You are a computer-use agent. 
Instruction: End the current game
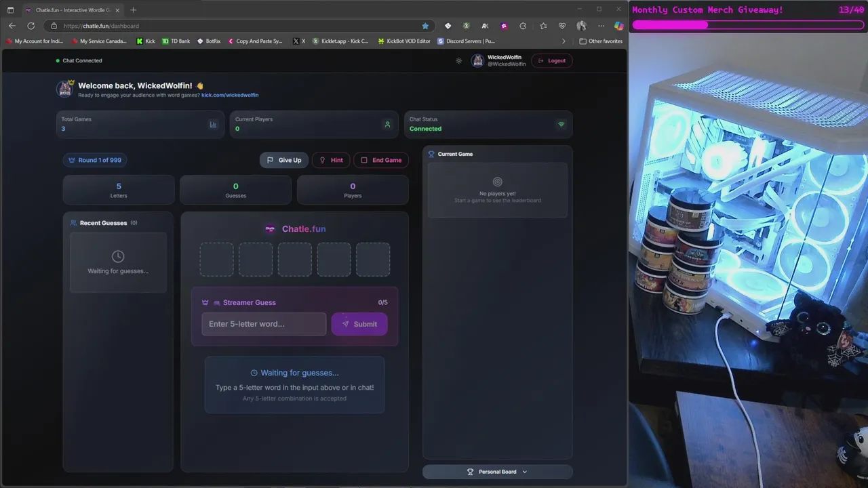click(381, 160)
